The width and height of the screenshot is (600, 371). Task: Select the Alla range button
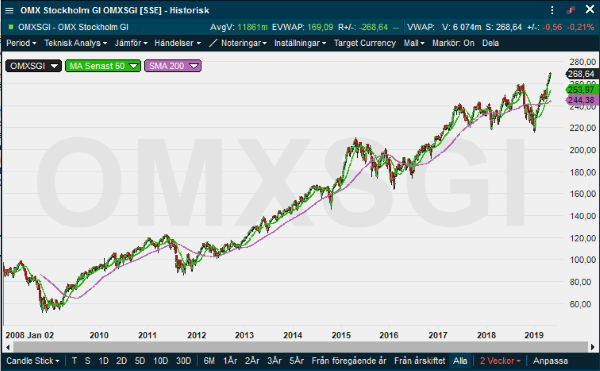460,361
